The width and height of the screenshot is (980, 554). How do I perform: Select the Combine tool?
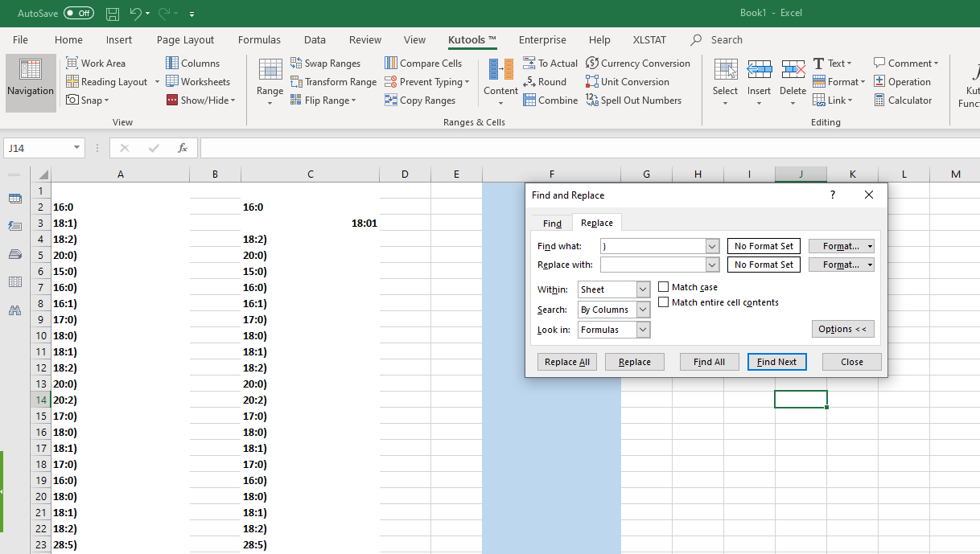pos(551,100)
